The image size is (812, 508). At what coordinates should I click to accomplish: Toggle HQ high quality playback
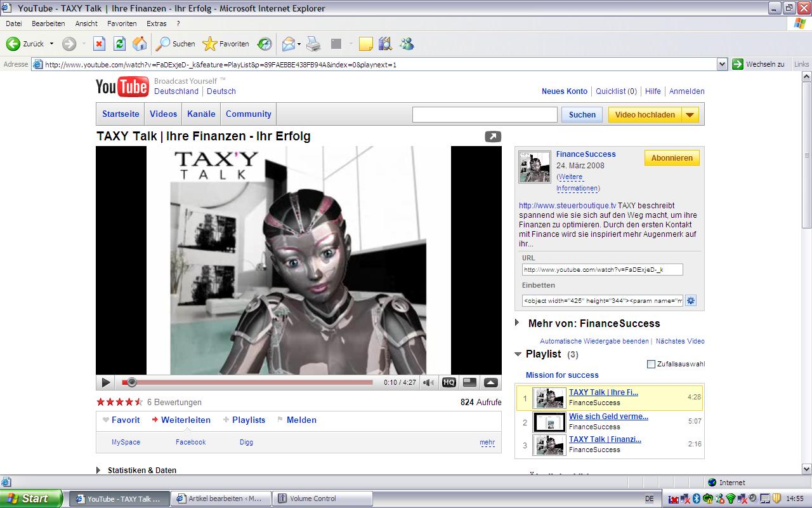(449, 382)
